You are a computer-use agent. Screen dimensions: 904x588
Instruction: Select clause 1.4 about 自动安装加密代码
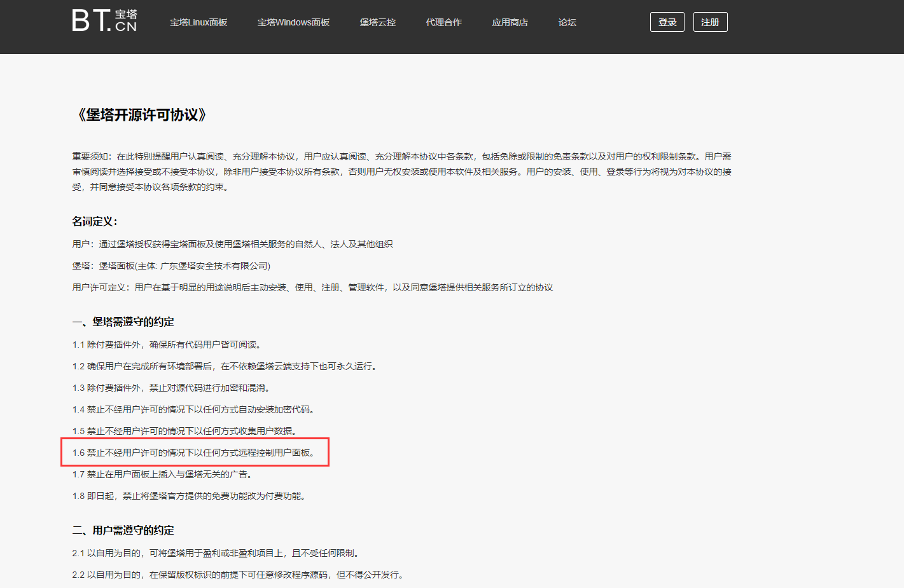pos(194,409)
